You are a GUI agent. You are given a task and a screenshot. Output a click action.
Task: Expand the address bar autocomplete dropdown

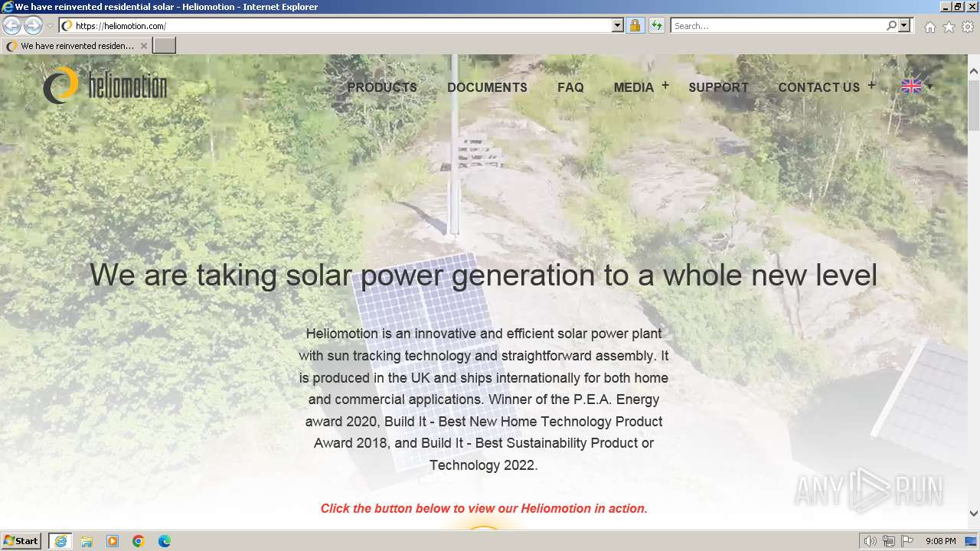(x=618, y=26)
